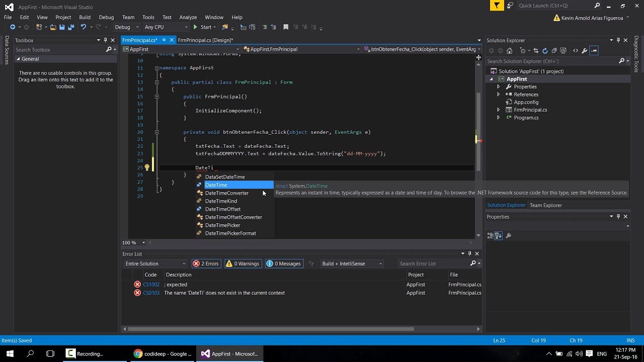
Task: Refresh the Solution Explorer
Action: [x=545, y=51]
